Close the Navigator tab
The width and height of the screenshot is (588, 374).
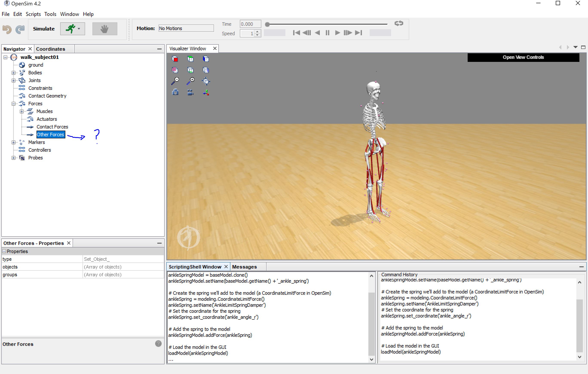point(30,49)
